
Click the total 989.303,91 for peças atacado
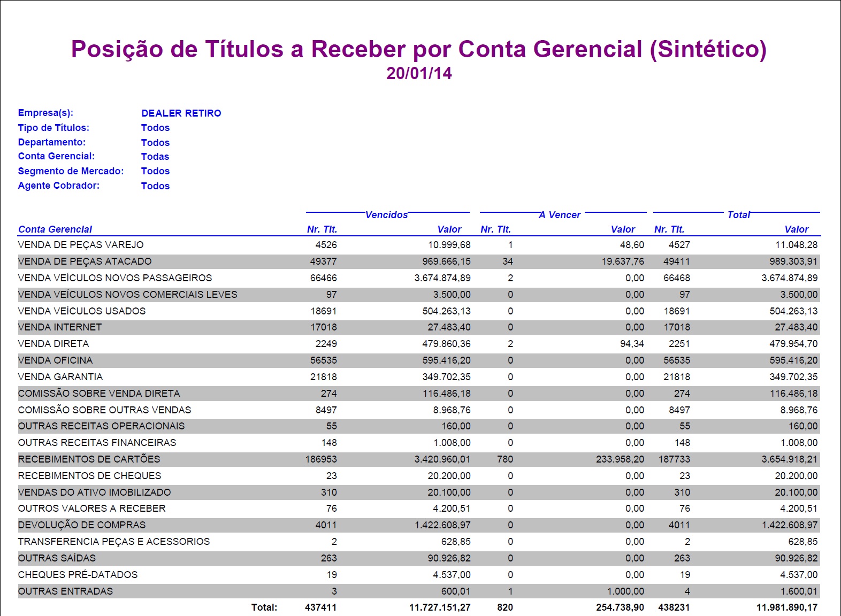click(x=794, y=261)
